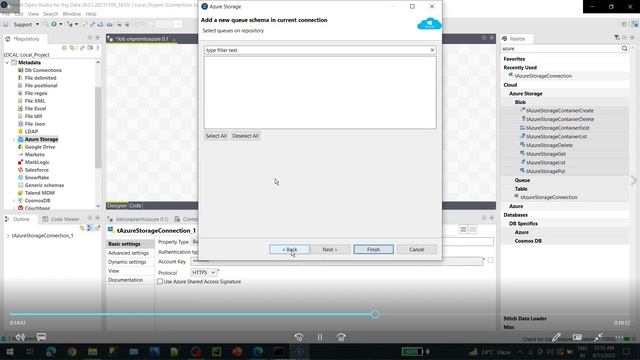Select tAzureStorageContainerDelete component
640x360 pixels.
(x=560, y=119)
